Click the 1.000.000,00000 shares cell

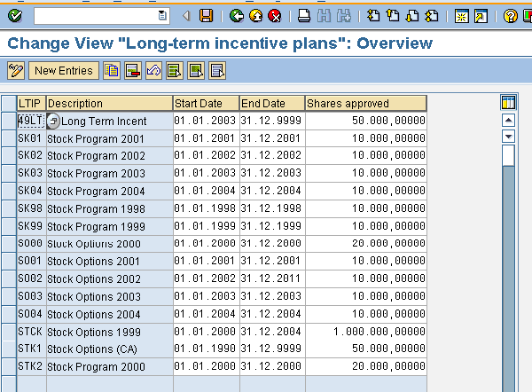click(366, 331)
